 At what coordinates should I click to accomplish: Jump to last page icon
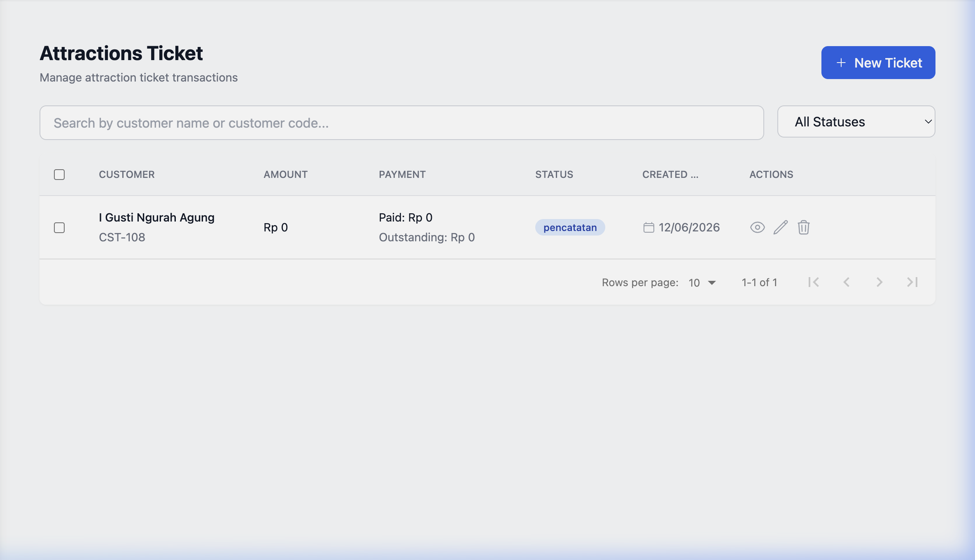[x=912, y=282]
